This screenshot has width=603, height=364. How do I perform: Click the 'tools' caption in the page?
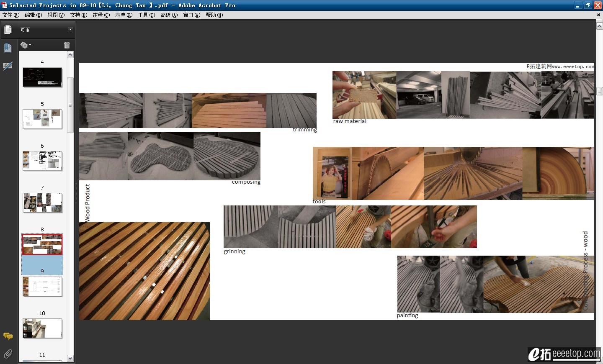coord(319,202)
